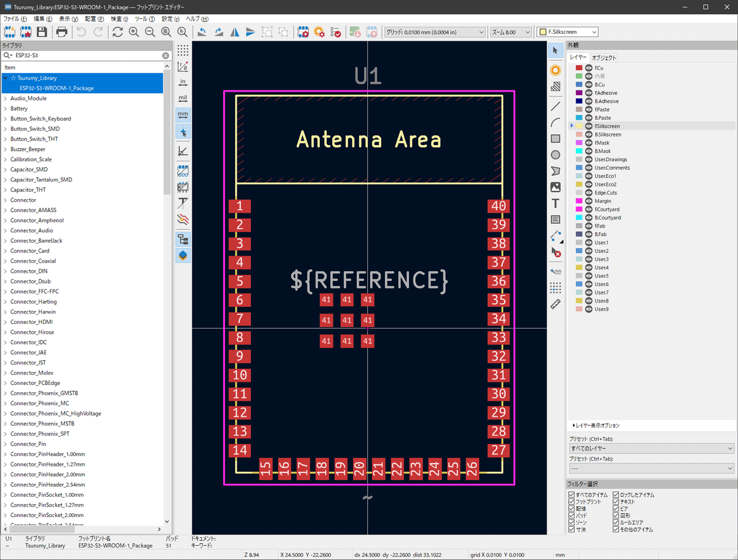This screenshot has height=560, width=738.
Task: Expand the Audio_Module library
Action: click(6, 98)
